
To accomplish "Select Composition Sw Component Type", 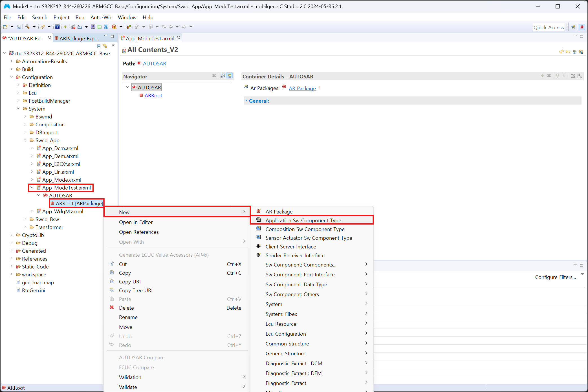I will coord(312,229).
